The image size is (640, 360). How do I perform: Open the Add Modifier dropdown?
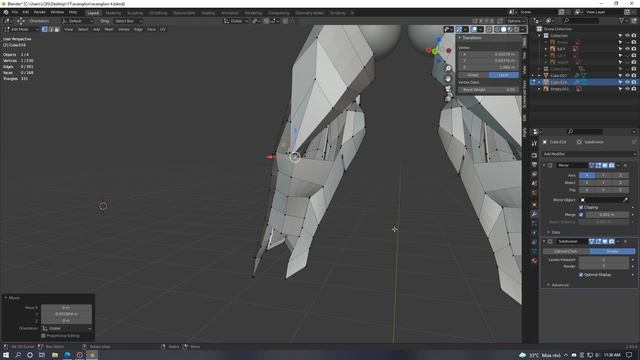click(x=589, y=154)
